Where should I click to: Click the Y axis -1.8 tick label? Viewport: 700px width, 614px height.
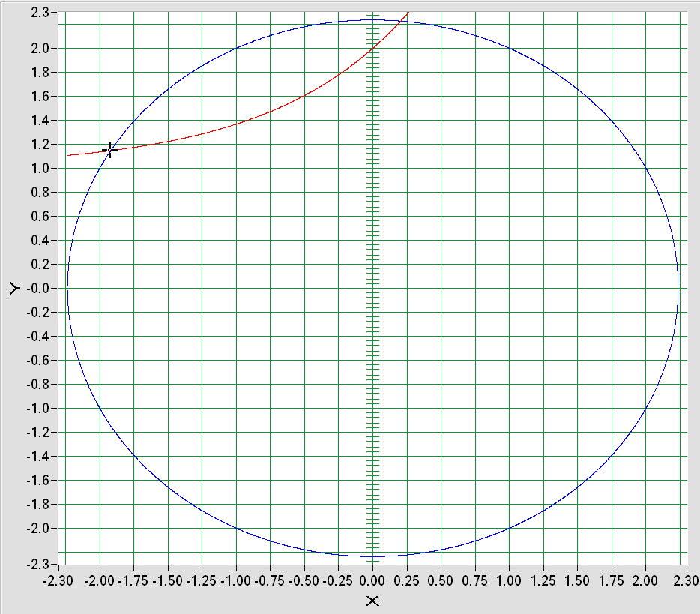point(37,504)
